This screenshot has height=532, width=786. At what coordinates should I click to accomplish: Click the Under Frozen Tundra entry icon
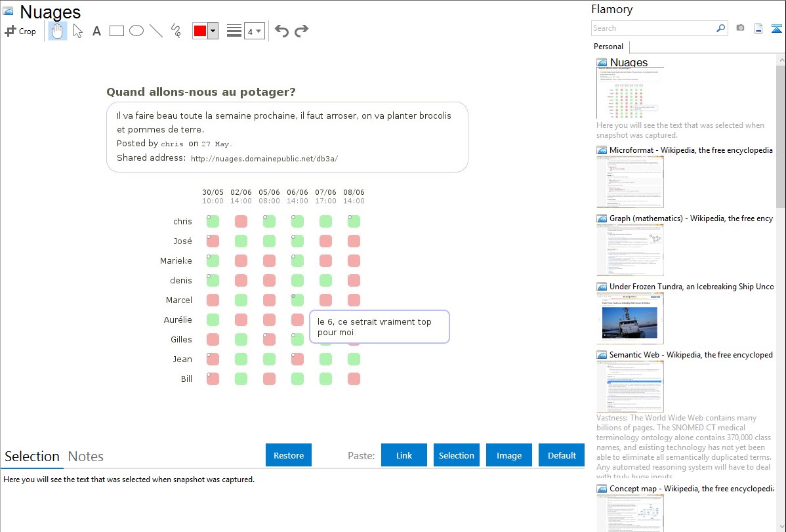pyautogui.click(x=602, y=287)
